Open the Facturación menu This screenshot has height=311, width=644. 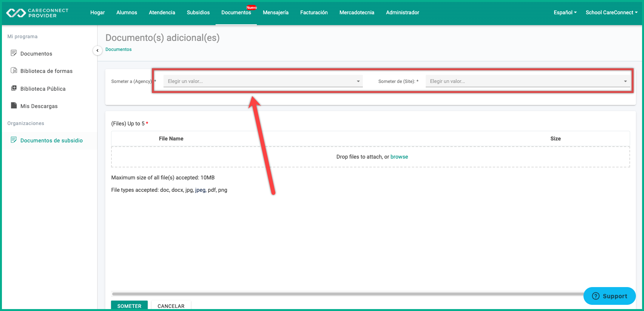coord(314,12)
